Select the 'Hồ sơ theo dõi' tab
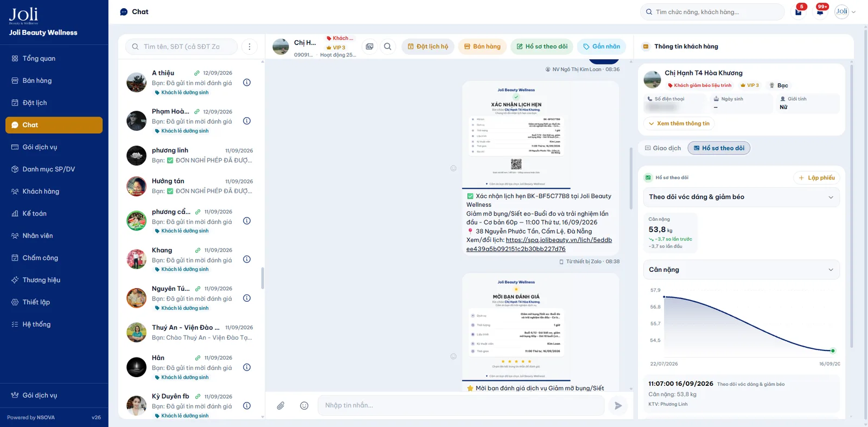Image resolution: width=868 pixels, height=427 pixels. [719, 148]
